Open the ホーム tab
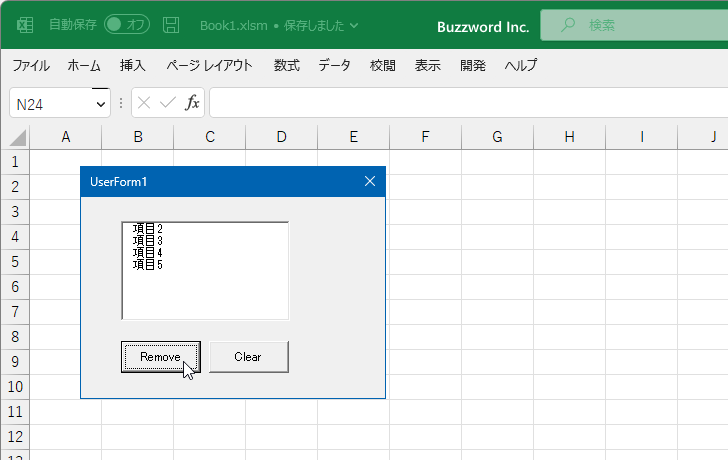The height and width of the screenshot is (460, 728). tap(84, 65)
